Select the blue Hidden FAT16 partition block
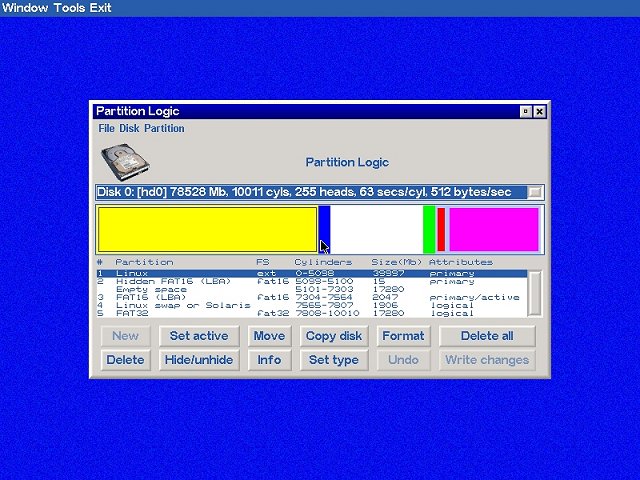This screenshot has height=480, width=640. point(324,230)
